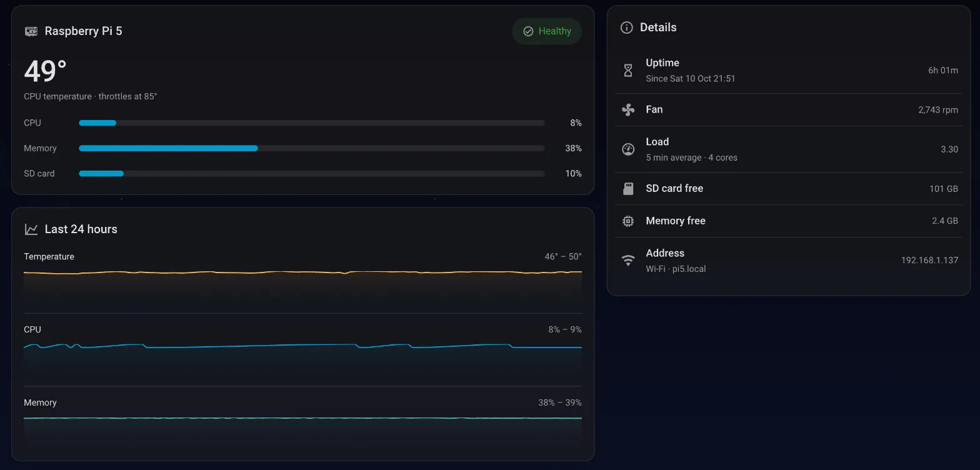
Task: Click the Details info icon
Action: tap(626, 27)
